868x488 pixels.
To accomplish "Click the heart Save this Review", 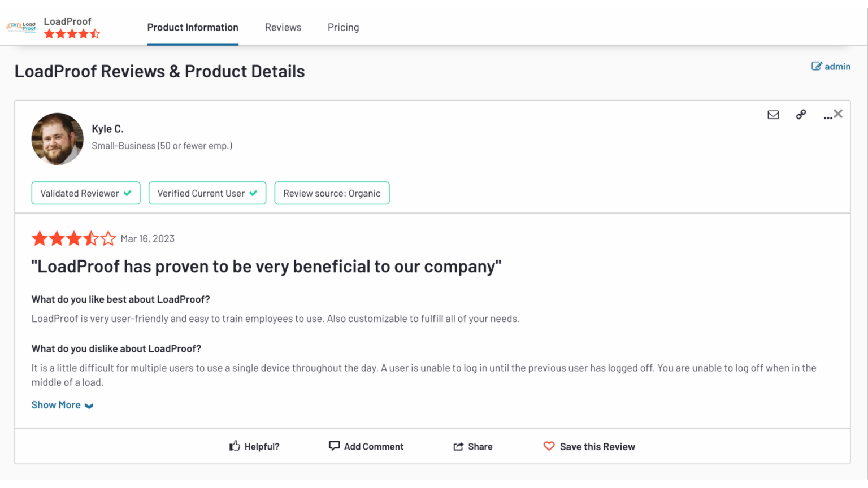I will coord(589,446).
